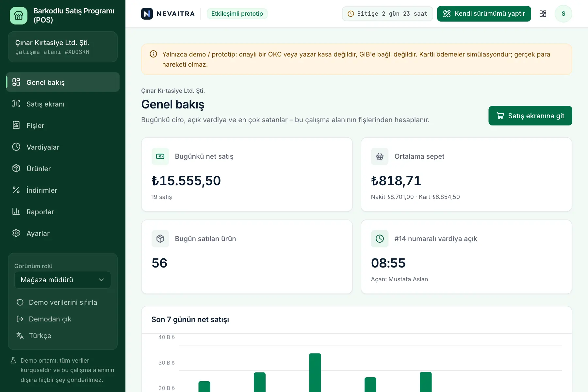Click Demo verilerini sıfırla

pos(63,302)
